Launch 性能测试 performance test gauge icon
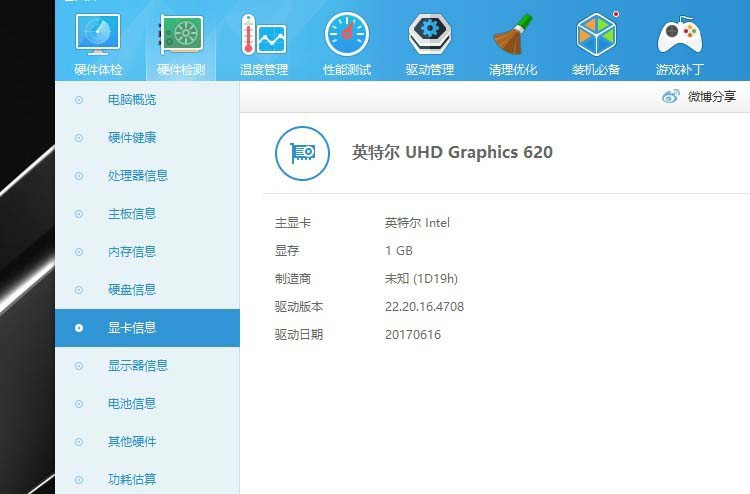 pos(347,34)
